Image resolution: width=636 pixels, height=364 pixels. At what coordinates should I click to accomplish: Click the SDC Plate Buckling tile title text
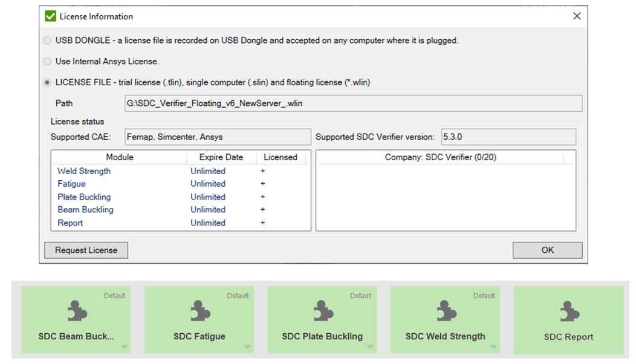click(x=322, y=336)
